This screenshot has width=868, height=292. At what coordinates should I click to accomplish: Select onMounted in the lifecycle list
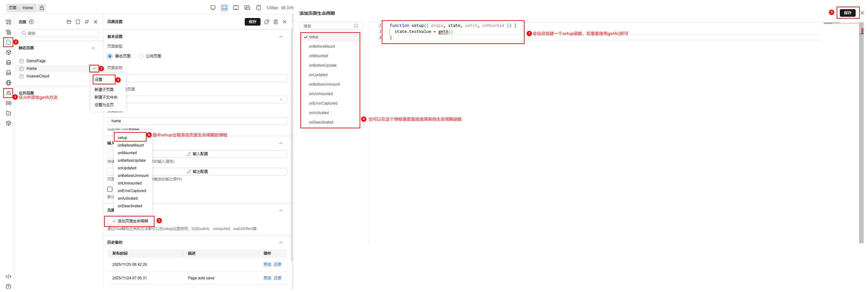pyautogui.click(x=318, y=56)
